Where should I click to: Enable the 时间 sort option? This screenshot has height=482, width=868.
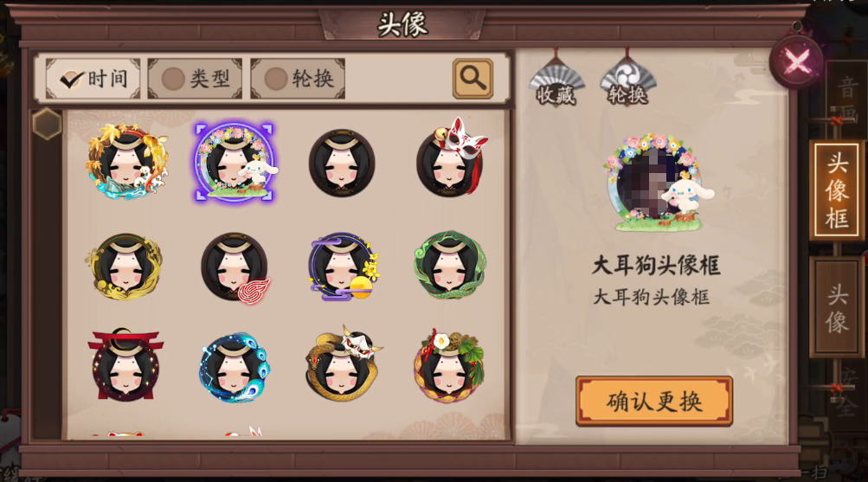tap(93, 79)
